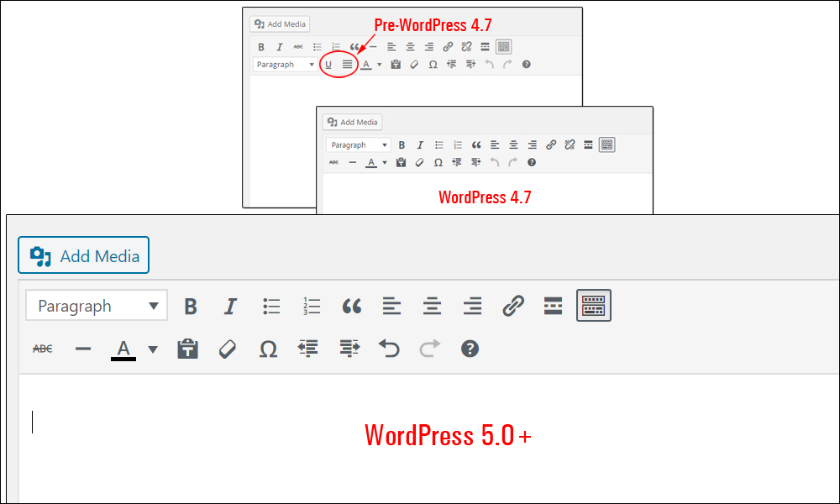Open the large Paragraph format dropdown
Screen dimensions: 840x504
point(97,306)
